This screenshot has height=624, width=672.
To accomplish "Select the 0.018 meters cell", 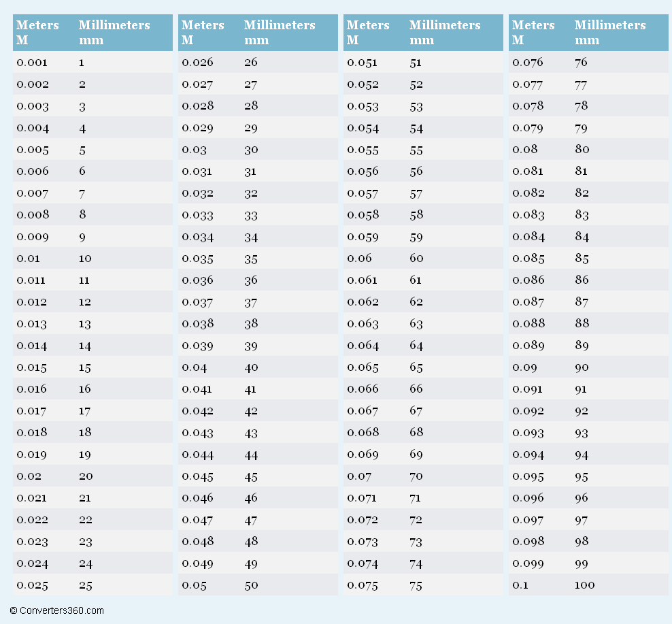I will point(32,433).
